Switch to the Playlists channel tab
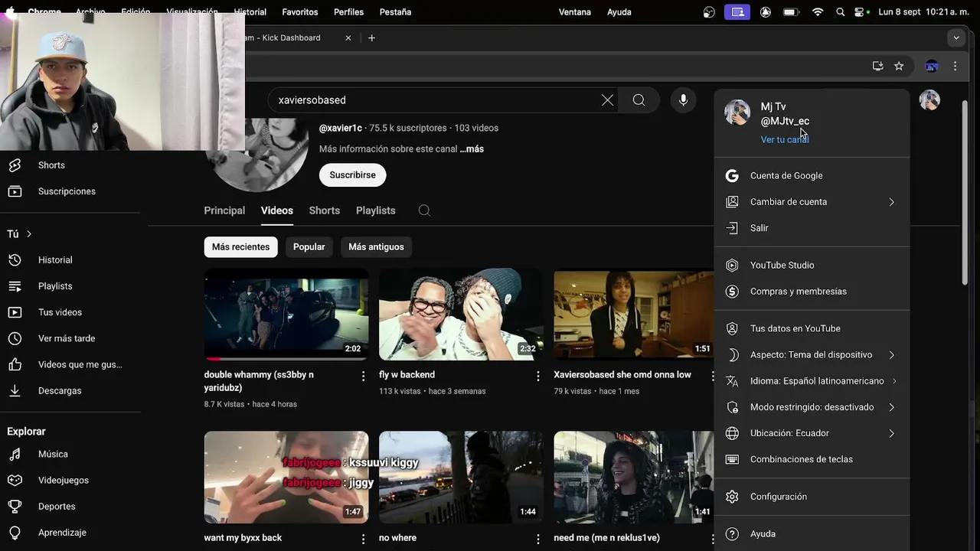Viewport: 980px width, 551px height. coord(376,210)
